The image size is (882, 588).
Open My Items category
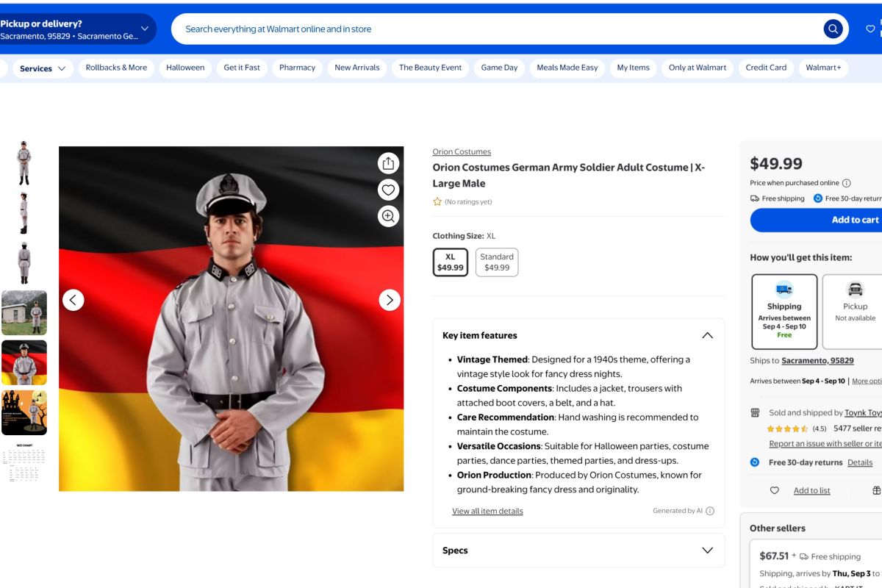tap(633, 68)
